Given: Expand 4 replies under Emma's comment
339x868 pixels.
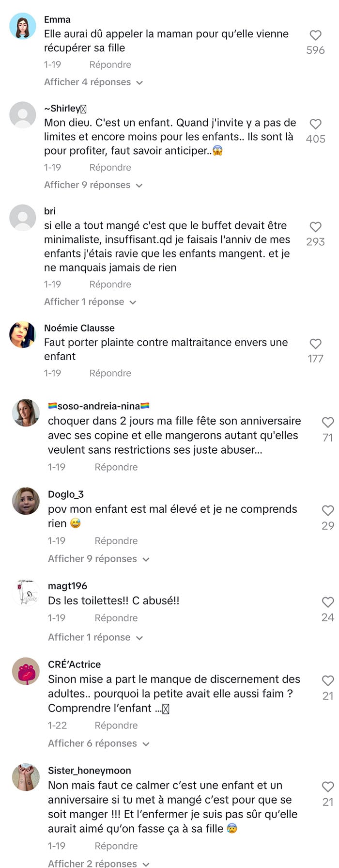Looking at the screenshot, I should pyautogui.click(x=93, y=82).
